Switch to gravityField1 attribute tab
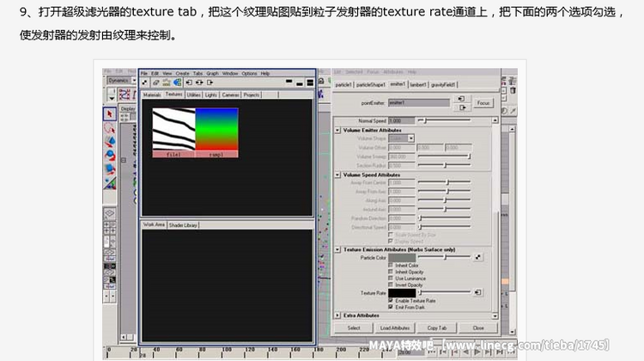The height and width of the screenshot is (361, 644). click(x=443, y=84)
